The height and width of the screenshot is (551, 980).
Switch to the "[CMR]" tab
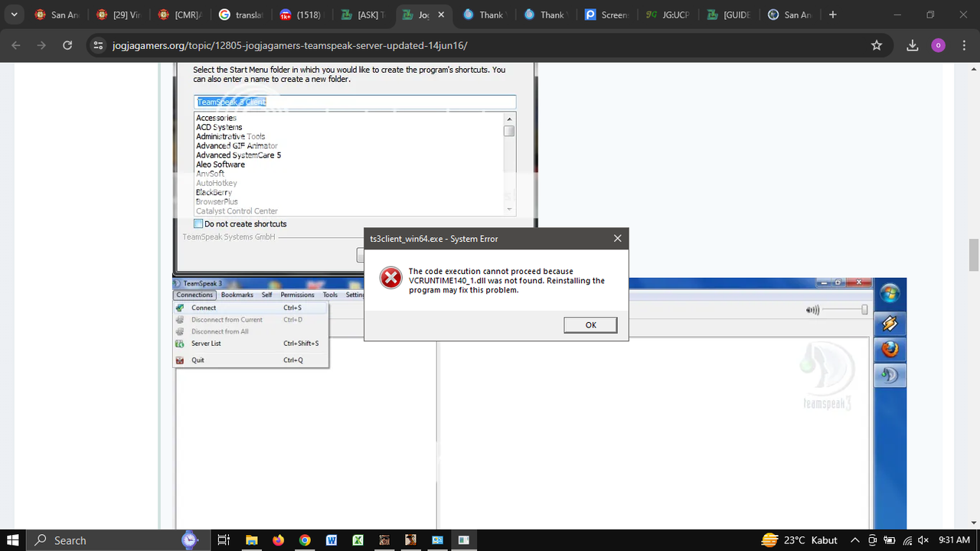tap(179, 15)
